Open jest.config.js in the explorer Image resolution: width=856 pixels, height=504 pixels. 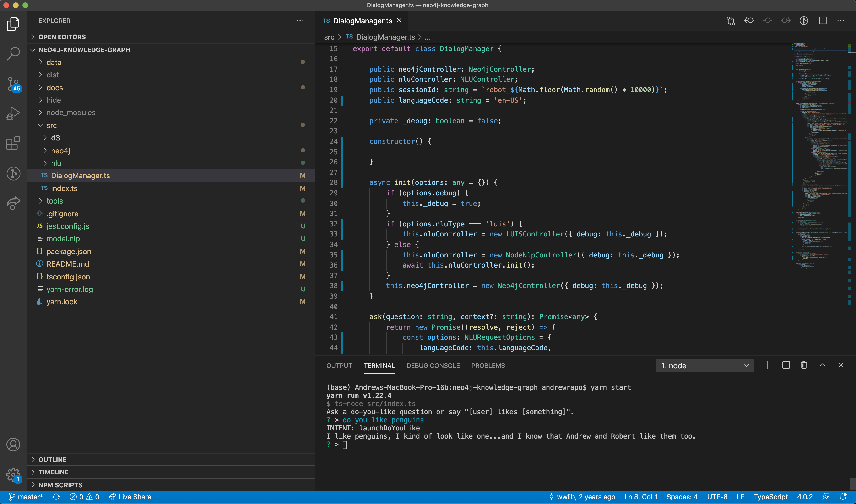point(171,226)
